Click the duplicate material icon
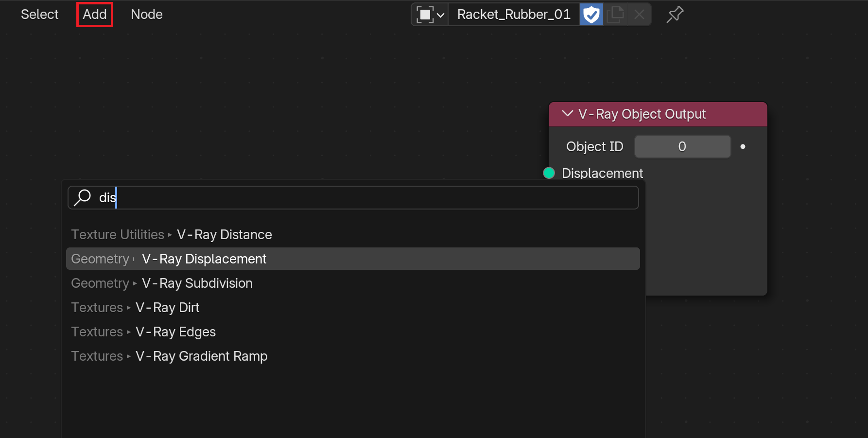 point(615,15)
